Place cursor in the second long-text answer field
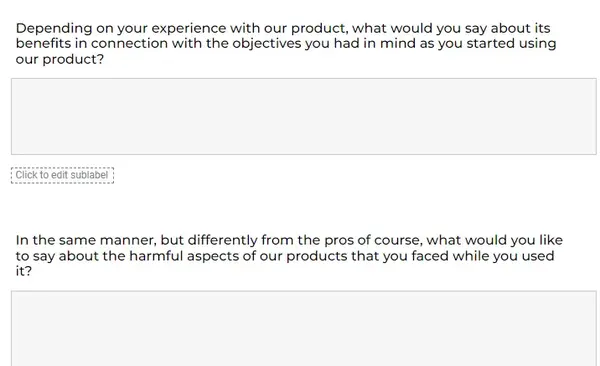Viewport: 600px width, 366px height. (303, 328)
